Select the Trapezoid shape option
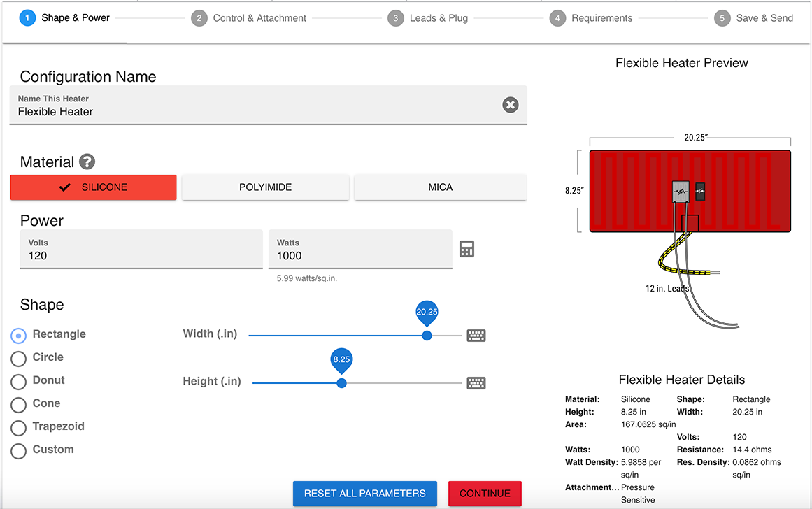Screen dimensions: 812x509 pyautogui.click(x=18, y=427)
